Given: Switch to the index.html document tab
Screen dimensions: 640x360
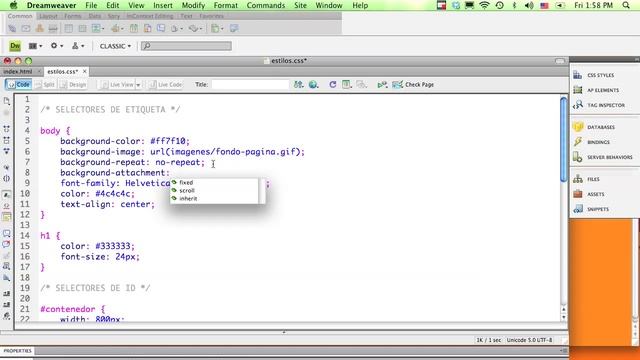Looking at the screenshot, I should pyautogui.click(x=18, y=71).
